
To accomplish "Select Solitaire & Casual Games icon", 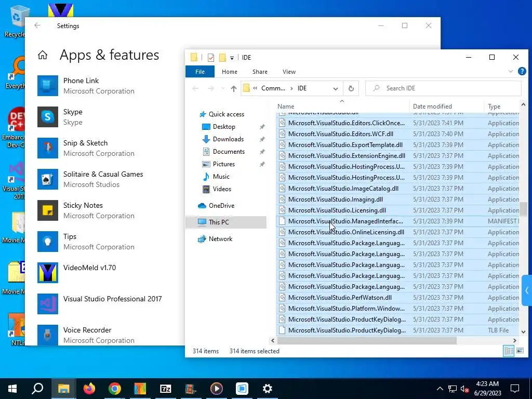I will click(47, 179).
